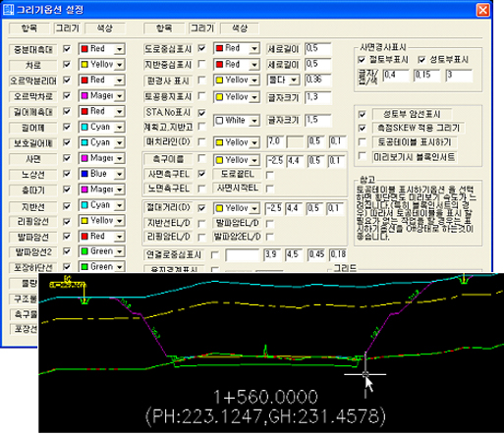
Task: Expand the 둘다 dropdown beside 0.36
Action: tap(294, 81)
